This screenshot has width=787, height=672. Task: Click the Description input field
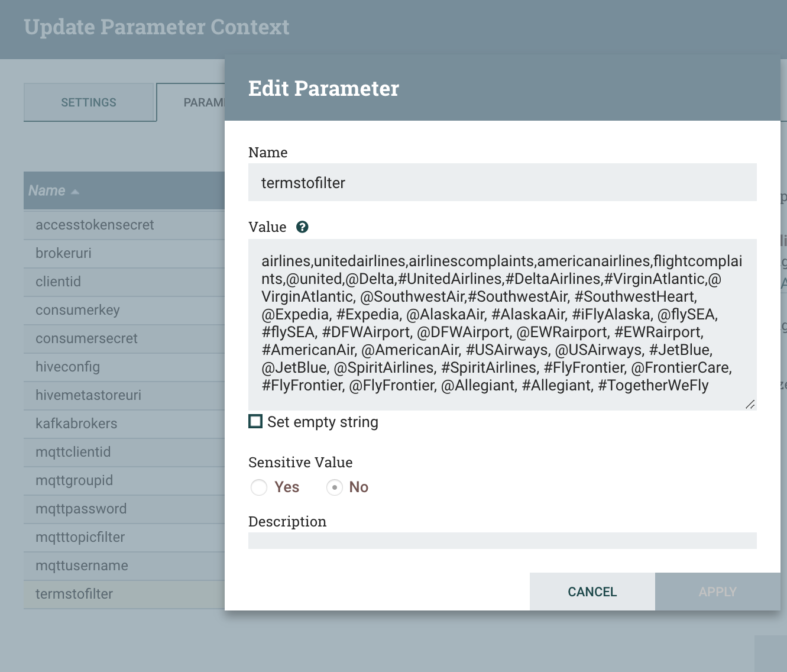(503, 541)
